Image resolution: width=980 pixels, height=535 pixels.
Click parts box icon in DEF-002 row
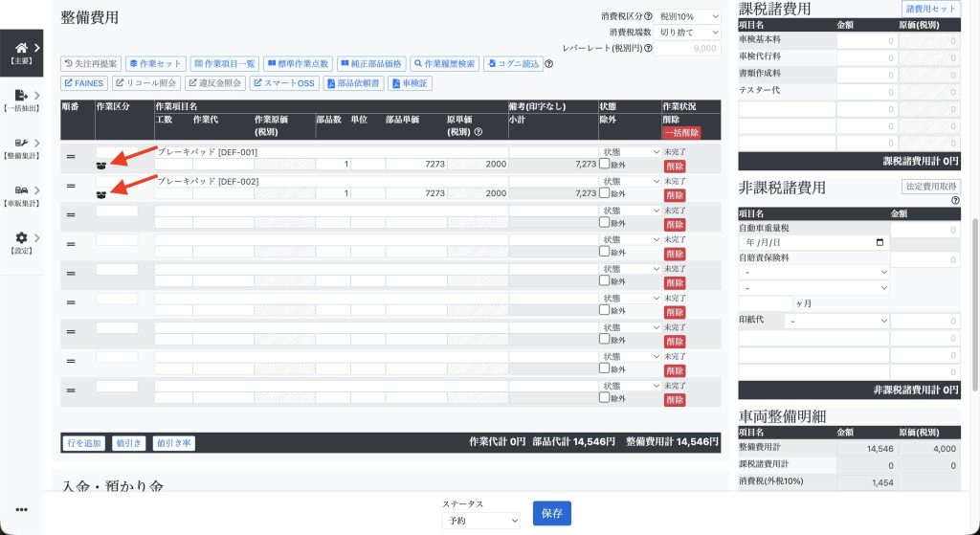tap(100, 195)
